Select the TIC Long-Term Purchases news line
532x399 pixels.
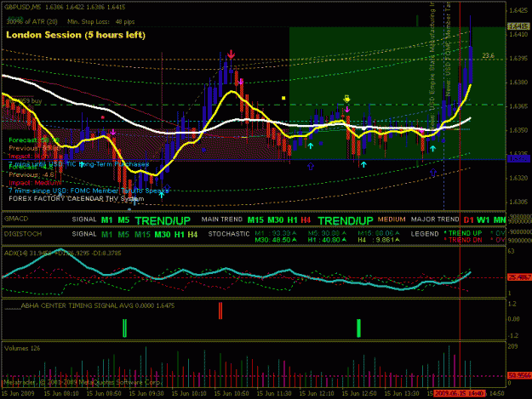pyautogui.click(x=78, y=163)
